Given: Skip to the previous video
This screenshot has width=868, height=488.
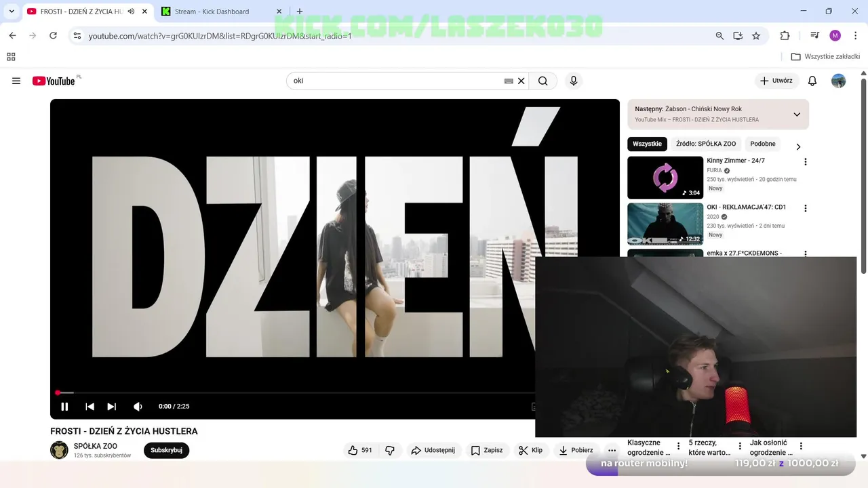Looking at the screenshot, I should tap(90, 407).
